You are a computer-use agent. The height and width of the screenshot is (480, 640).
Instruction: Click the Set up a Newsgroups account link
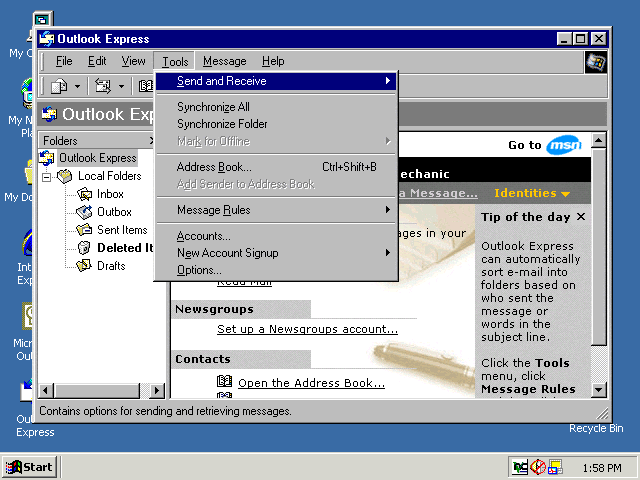coord(307,329)
